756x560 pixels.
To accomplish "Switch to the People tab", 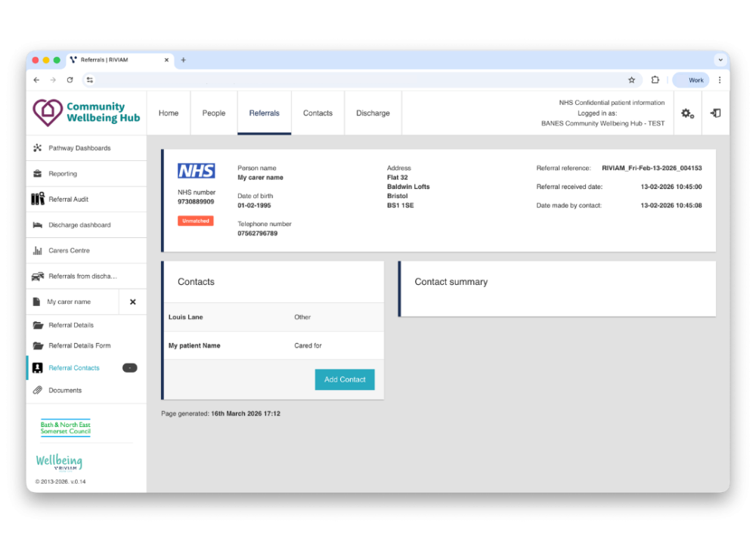I will pyautogui.click(x=214, y=113).
